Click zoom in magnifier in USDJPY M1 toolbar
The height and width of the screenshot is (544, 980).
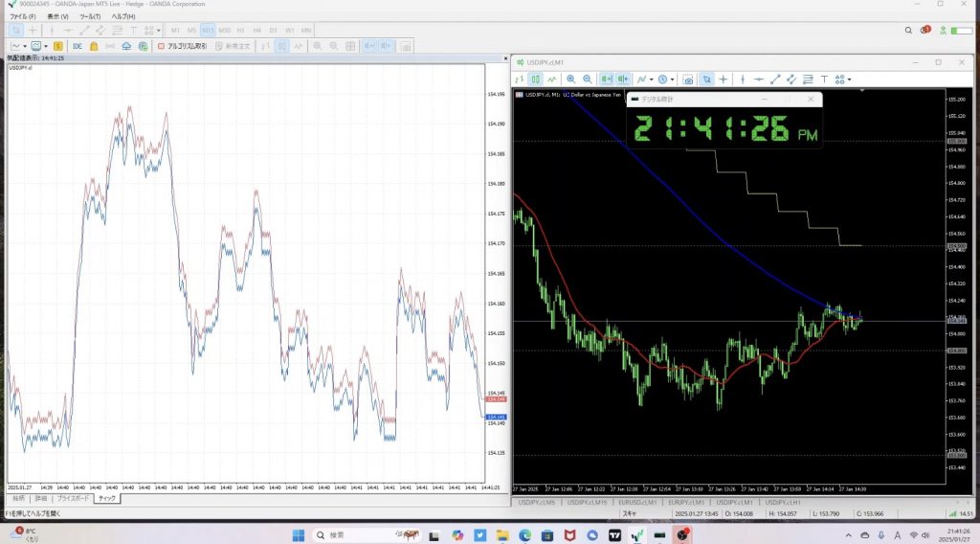tap(571, 79)
